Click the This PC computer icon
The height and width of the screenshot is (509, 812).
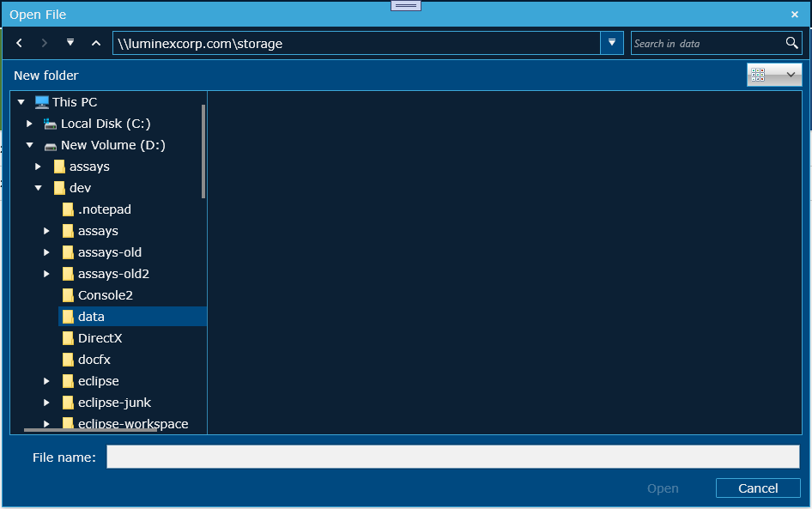tap(42, 102)
